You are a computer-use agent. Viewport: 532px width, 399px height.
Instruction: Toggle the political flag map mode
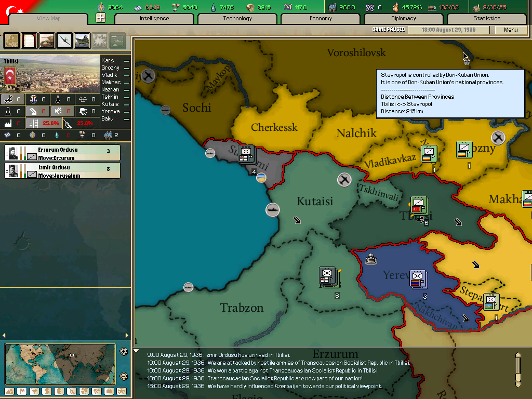[x=22, y=391]
